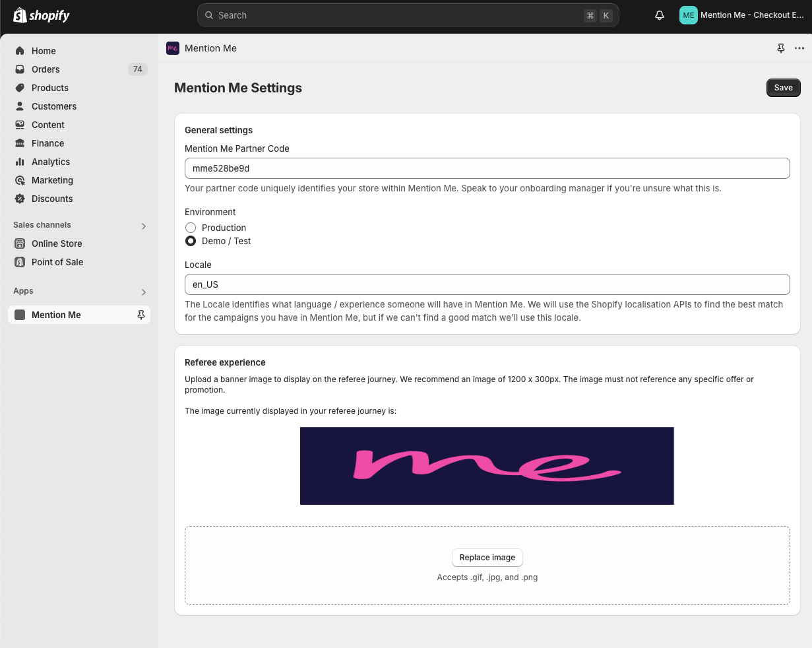Click the referee banner image preview
812x648 pixels.
click(487, 466)
